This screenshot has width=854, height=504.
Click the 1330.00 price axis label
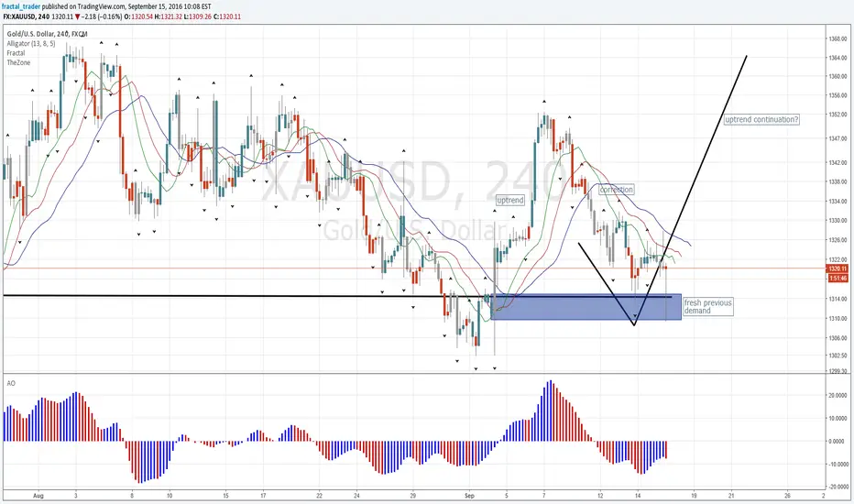838,221
